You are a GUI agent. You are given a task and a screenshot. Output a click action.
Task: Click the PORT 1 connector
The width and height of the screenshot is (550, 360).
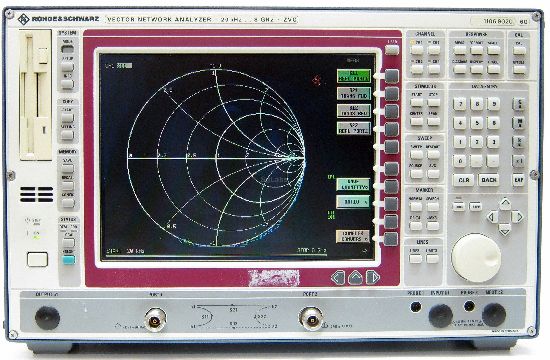click(x=155, y=320)
